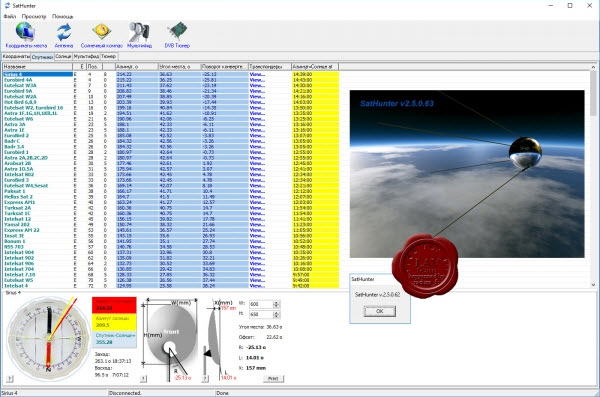This screenshot has width=600, height=397.
Task: Open the Помощь menu
Action: 62,16
